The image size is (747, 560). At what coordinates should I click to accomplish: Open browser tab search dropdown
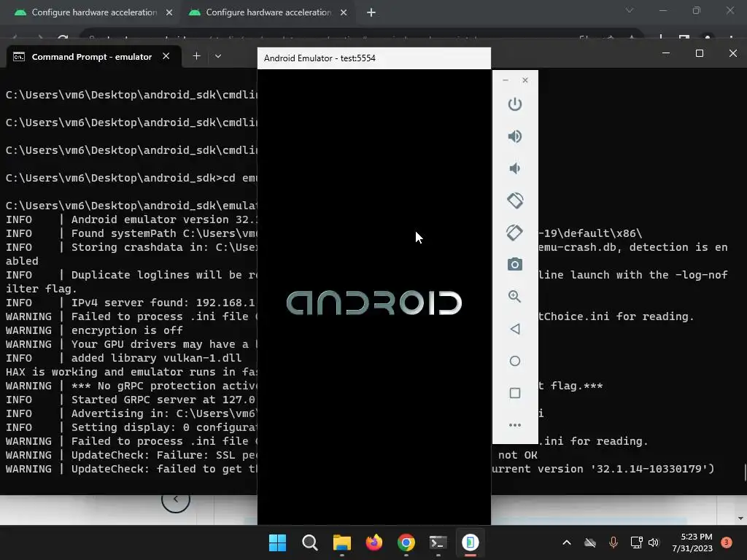(630, 10)
